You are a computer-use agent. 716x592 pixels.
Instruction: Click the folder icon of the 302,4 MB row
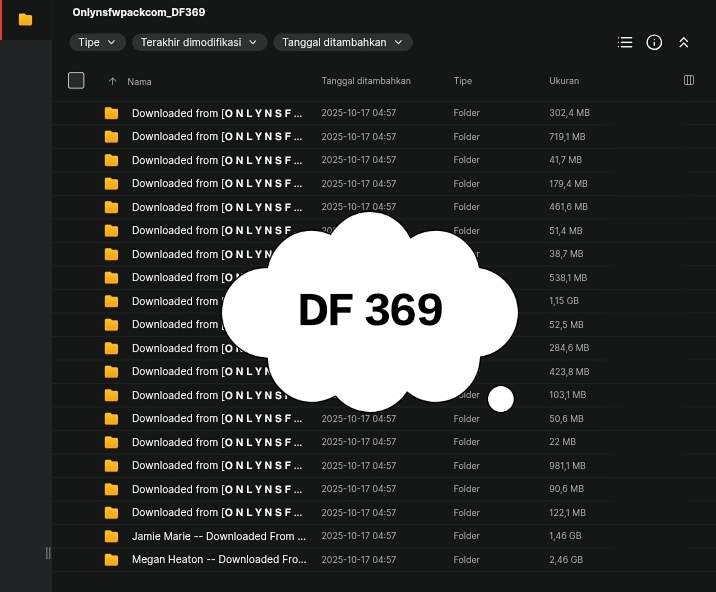pyautogui.click(x=111, y=113)
